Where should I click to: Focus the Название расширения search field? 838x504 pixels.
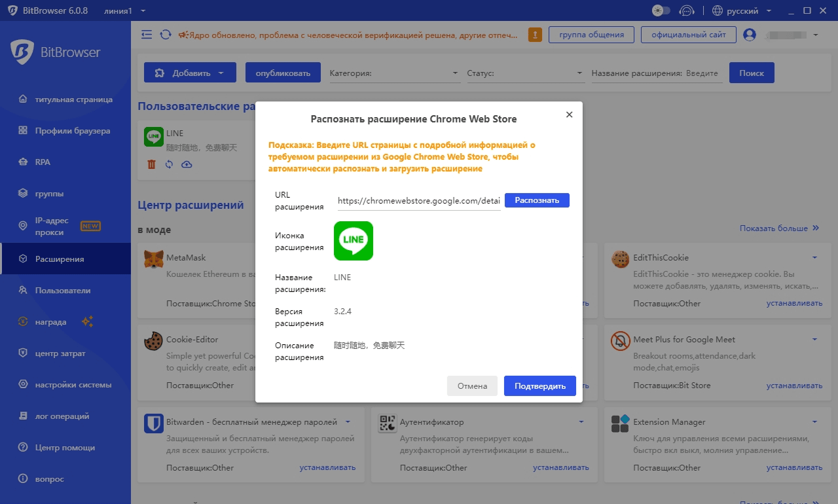tap(704, 73)
